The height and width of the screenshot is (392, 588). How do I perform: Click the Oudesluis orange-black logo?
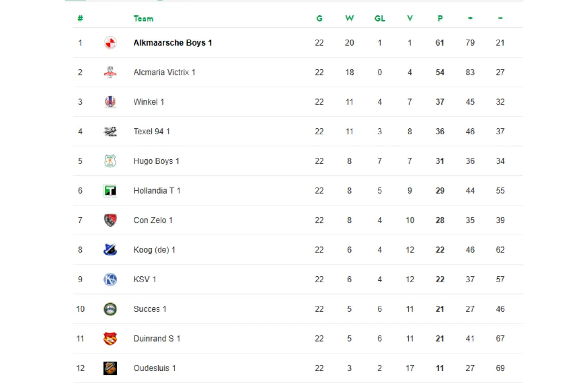pos(110,368)
